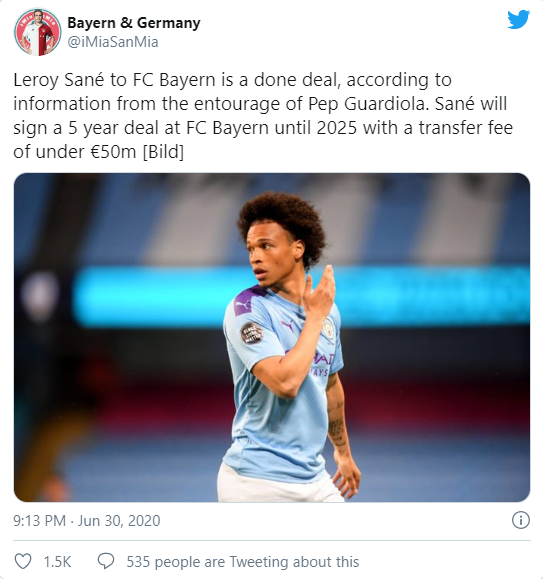The image size is (543, 579).
Task: Click the 1.5K likes count
Action: coord(57,562)
